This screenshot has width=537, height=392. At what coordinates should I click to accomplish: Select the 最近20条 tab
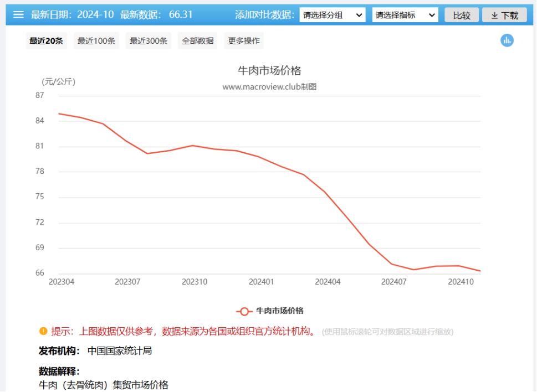tap(46, 41)
